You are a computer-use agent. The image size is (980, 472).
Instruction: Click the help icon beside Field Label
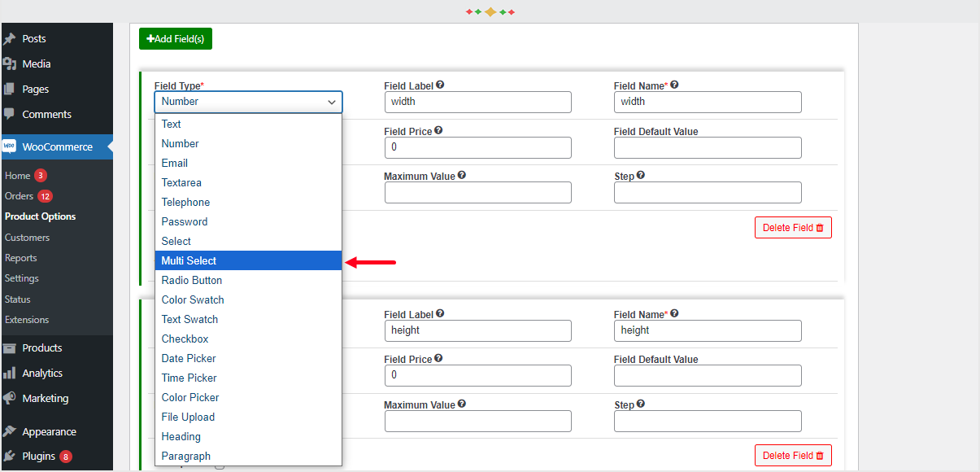(x=439, y=85)
